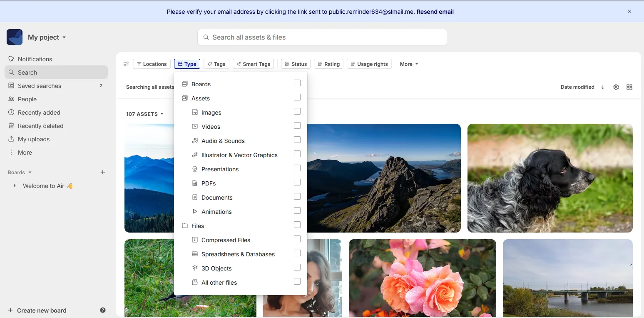The height and width of the screenshot is (318, 644).
Task: Click the filter sliders icon left of Locations
Action: tap(126, 64)
